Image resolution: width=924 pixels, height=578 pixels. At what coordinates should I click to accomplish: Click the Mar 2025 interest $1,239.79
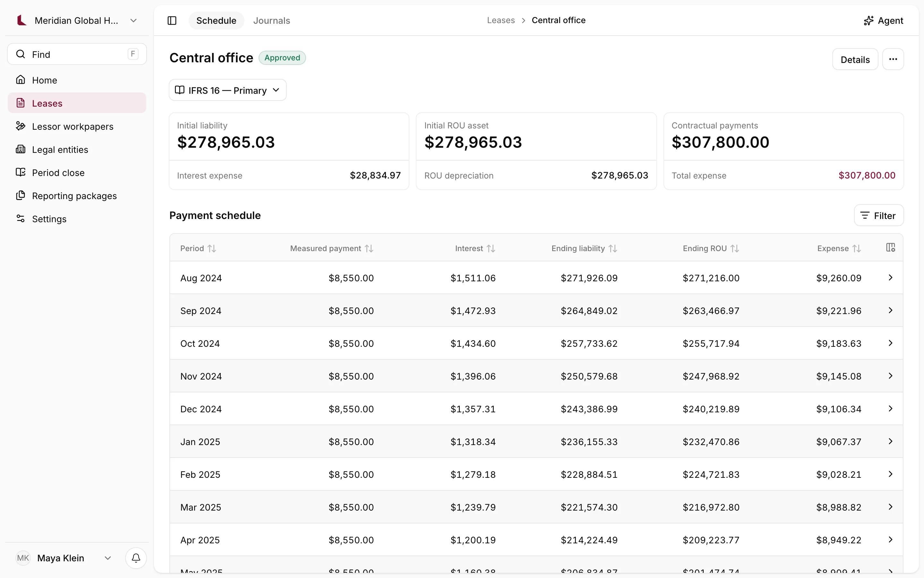[473, 507]
